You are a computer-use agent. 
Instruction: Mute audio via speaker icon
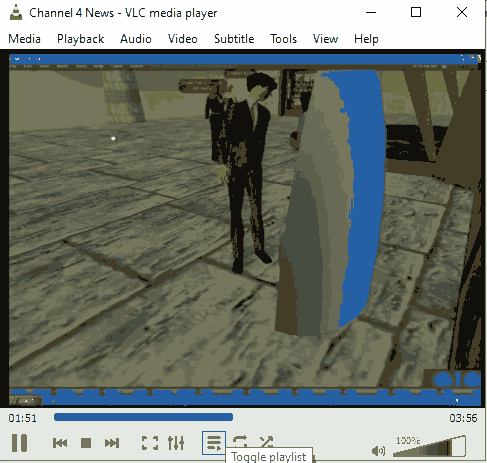[x=378, y=451]
